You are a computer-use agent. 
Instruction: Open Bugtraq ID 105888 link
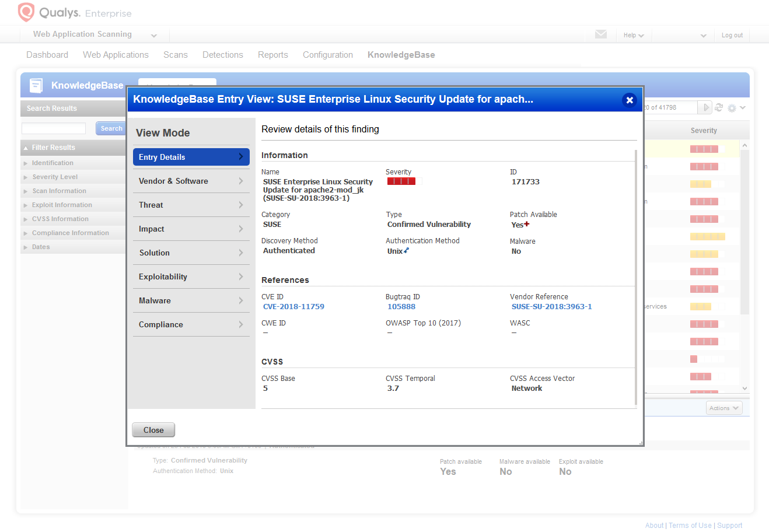click(x=401, y=306)
